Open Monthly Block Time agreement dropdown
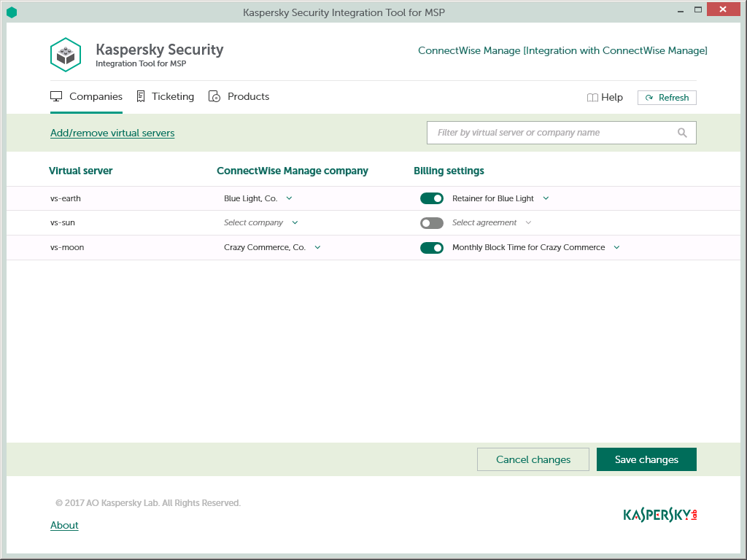747x560 pixels. click(536, 248)
